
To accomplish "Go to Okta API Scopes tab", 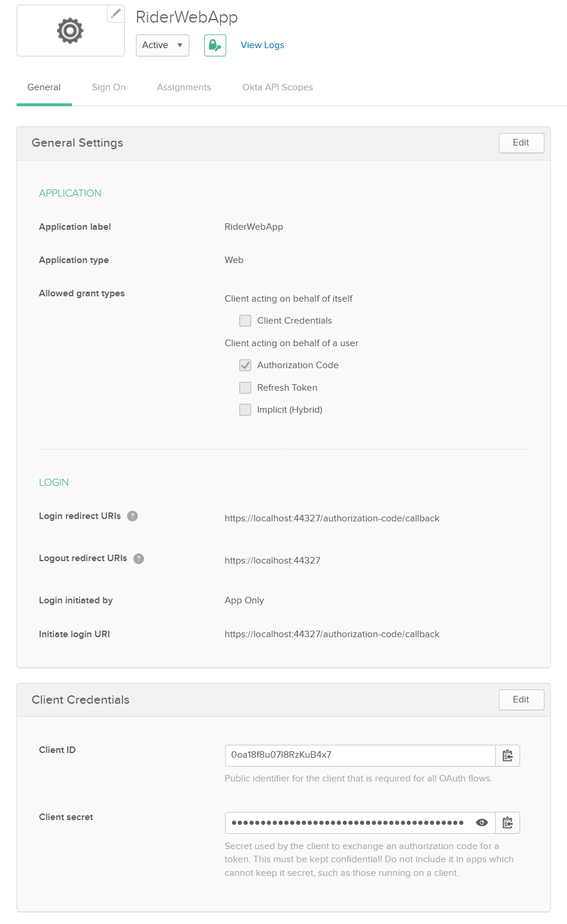I will pyautogui.click(x=277, y=87).
